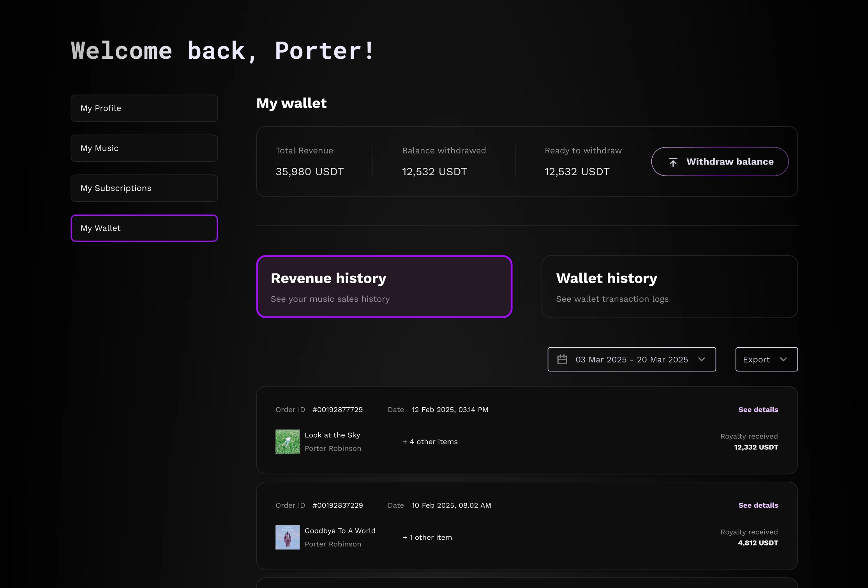Open My Profile in the sidebar
This screenshot has height=588, width=868.
coord(144,108)
